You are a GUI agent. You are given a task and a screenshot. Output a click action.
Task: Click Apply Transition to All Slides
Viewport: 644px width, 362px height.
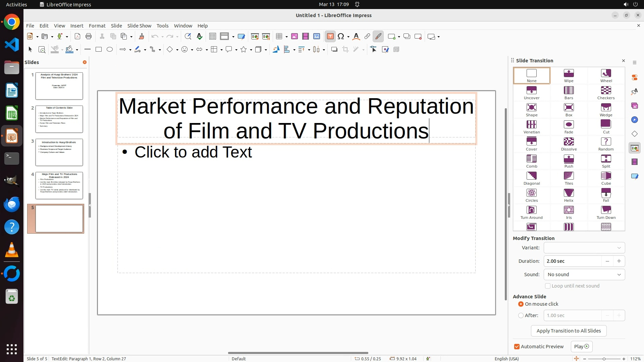tap(569, 331)
